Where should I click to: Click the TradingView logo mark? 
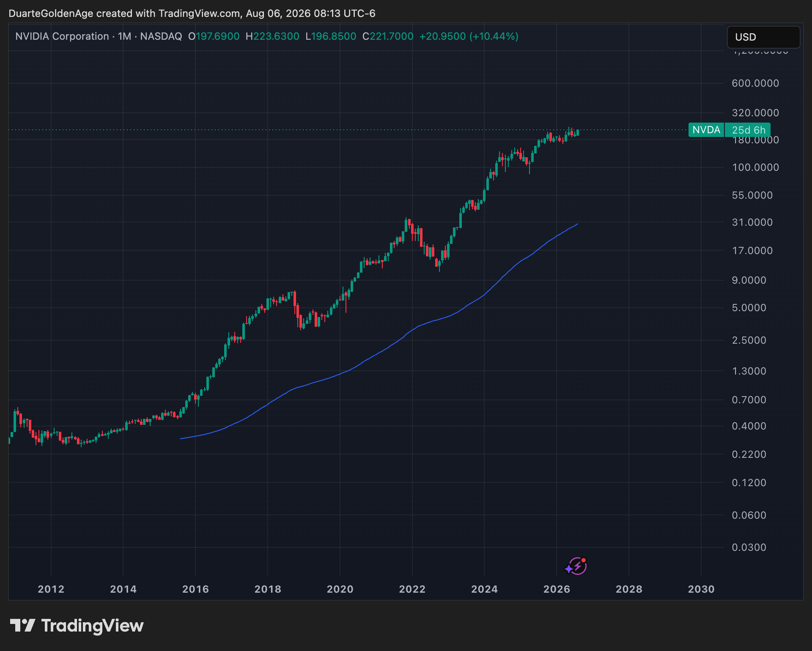click(x=22, y=626)
